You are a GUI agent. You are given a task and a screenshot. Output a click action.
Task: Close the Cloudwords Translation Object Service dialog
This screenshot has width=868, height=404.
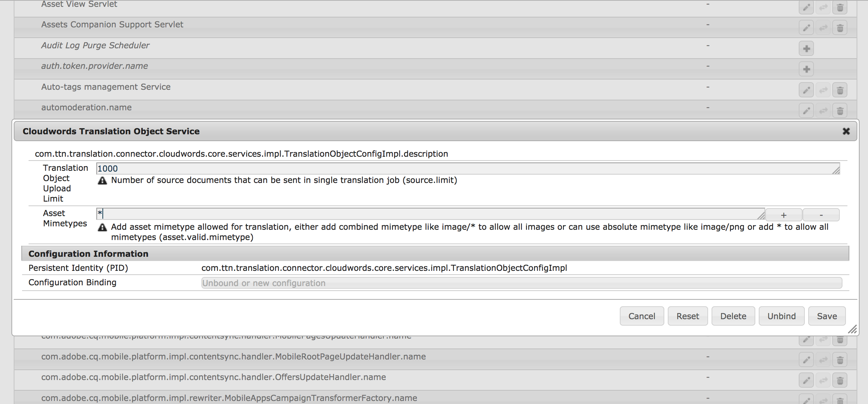(846, 131)
